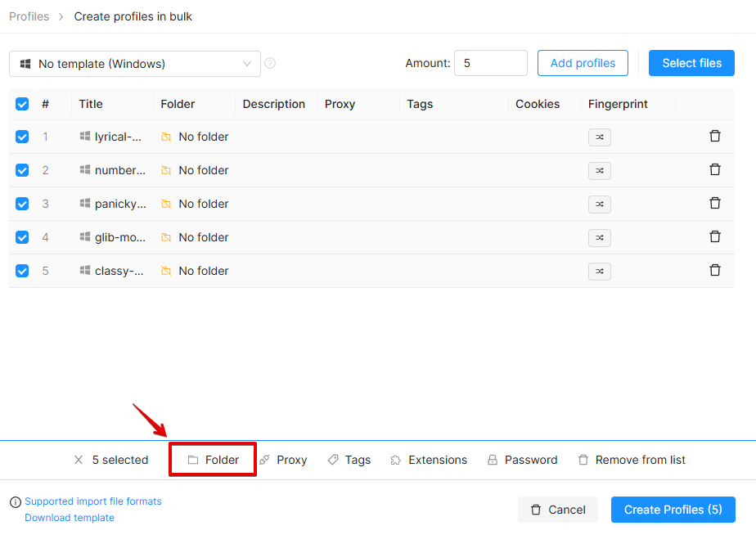The height and width of the screenshot is (535, 756).
Task: Open Folder bulk action
Action: point(213,460)
